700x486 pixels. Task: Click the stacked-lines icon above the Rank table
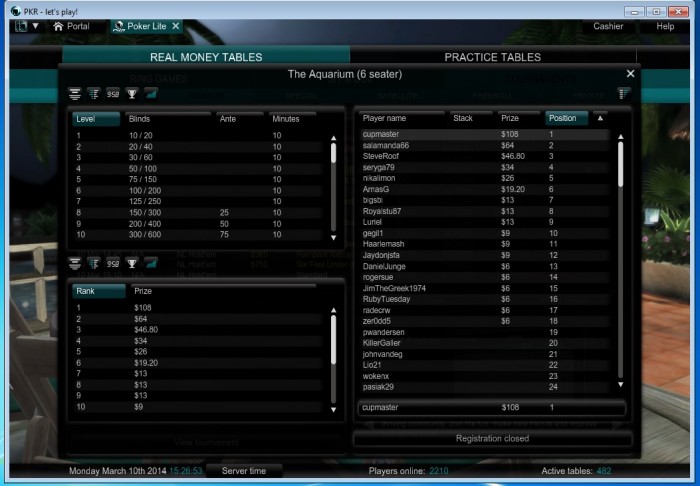coord(75,263)
